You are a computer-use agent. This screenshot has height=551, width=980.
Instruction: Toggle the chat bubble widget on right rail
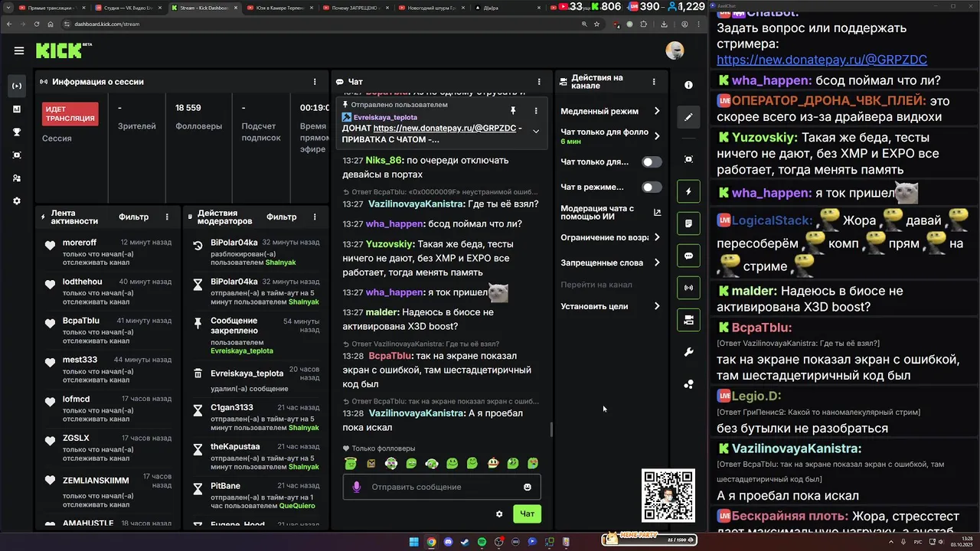[688, 256]
